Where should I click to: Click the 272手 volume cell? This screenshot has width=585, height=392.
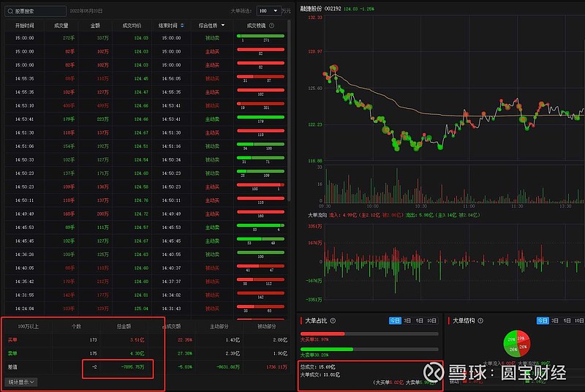[x=69, y=38]
